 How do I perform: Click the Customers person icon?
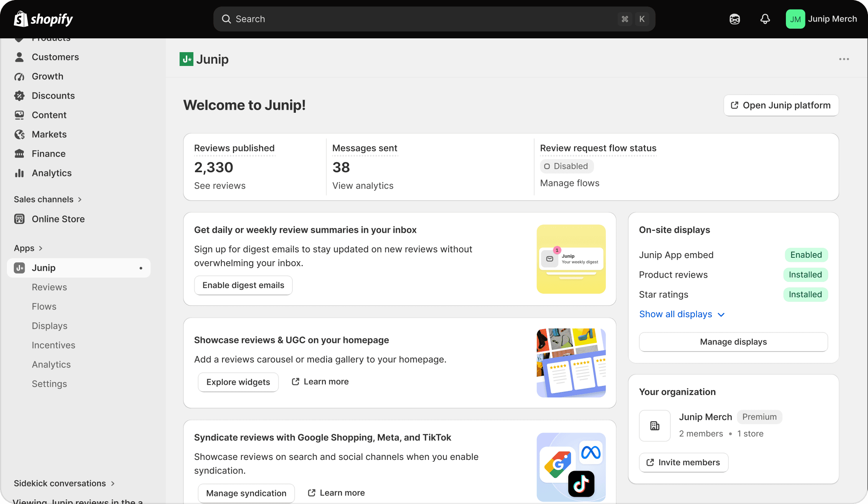[19, 57]
